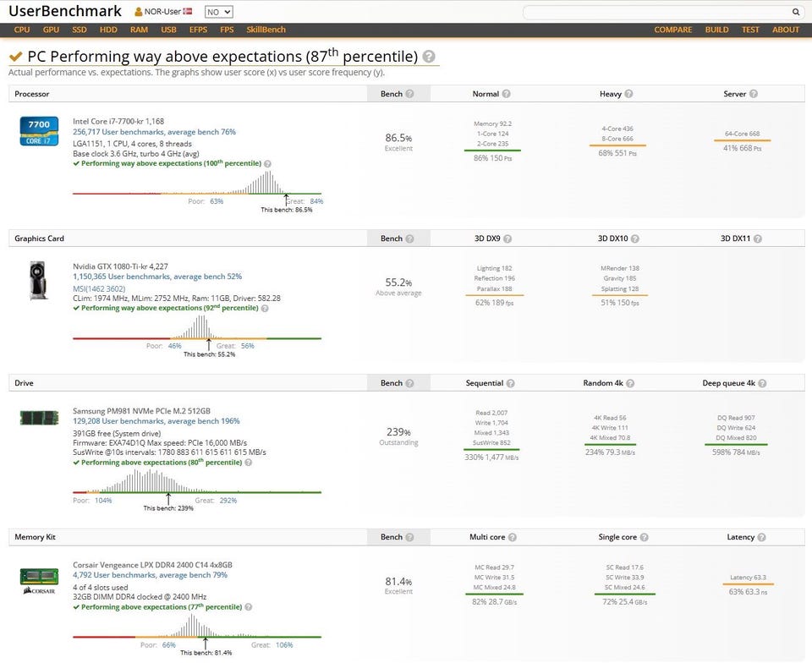Go to the TEST page
This screenshot has width=812, height=663.
tap(750, 30)
